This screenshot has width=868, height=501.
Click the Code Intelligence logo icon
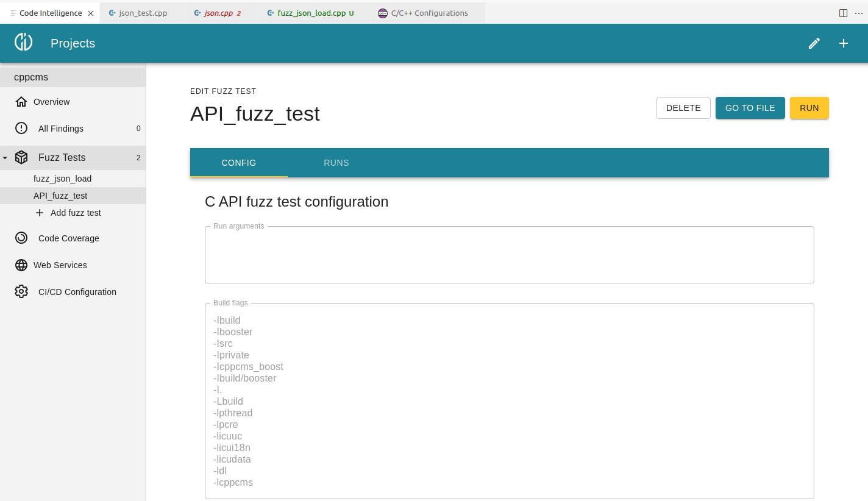23,42
